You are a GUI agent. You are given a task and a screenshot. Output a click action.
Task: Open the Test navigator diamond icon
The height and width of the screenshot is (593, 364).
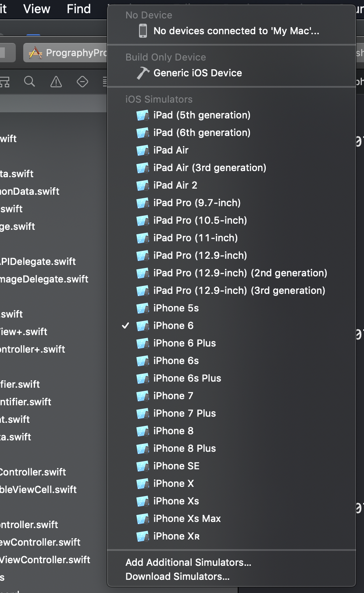coord(82,82)
